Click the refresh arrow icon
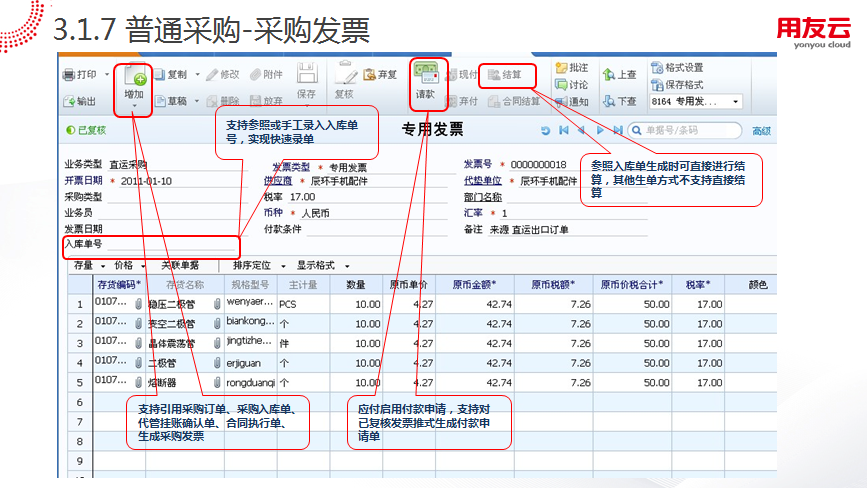 click(545, 130)
